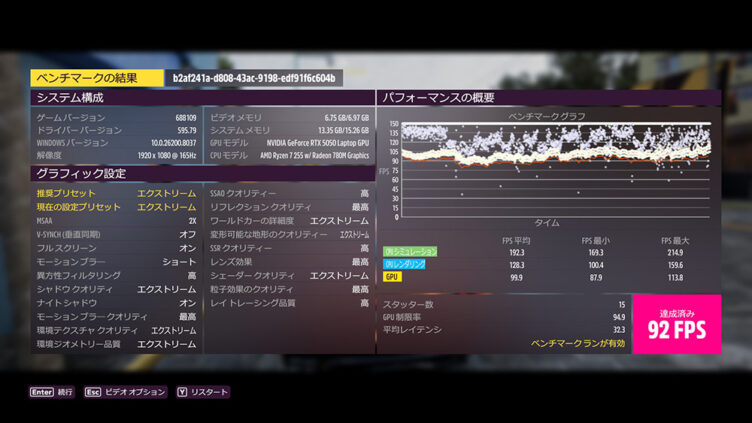
Task: Open the MSAA 2X value
Action: pos(191,220)
